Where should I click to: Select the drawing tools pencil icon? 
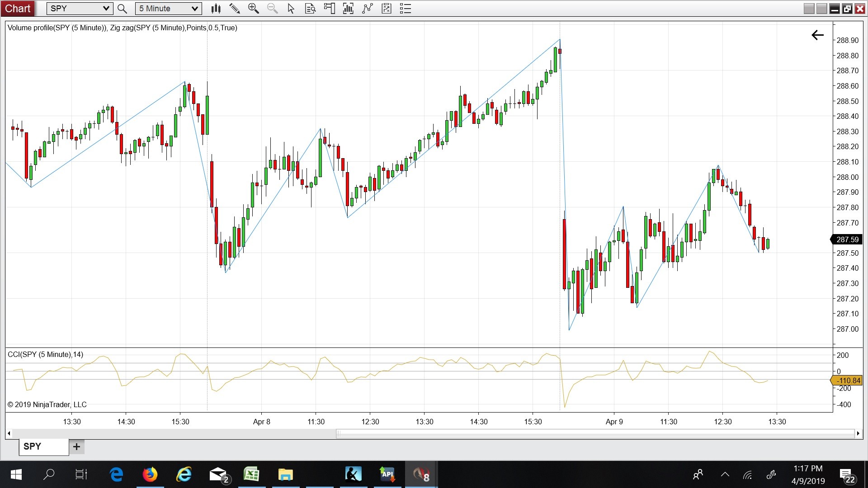coord(234,9)
